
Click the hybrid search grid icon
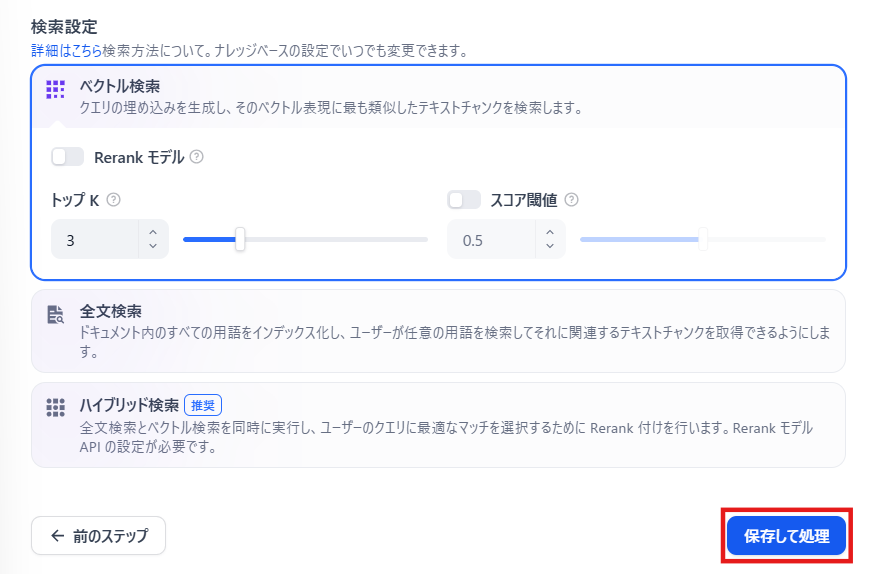(x=55, y=407)
